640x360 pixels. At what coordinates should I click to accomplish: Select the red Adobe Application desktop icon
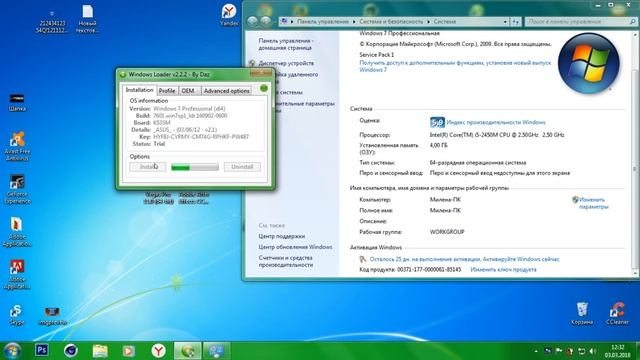(x=17, y=275)
